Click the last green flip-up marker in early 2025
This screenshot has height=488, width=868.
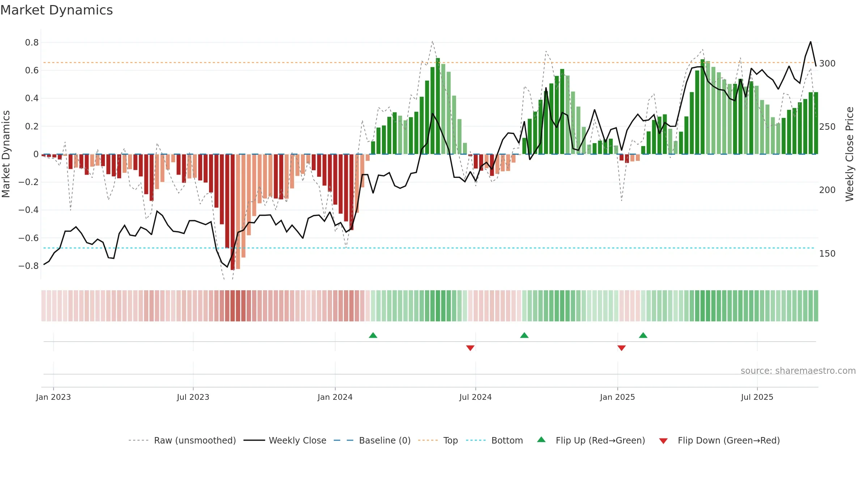(643, 335)
